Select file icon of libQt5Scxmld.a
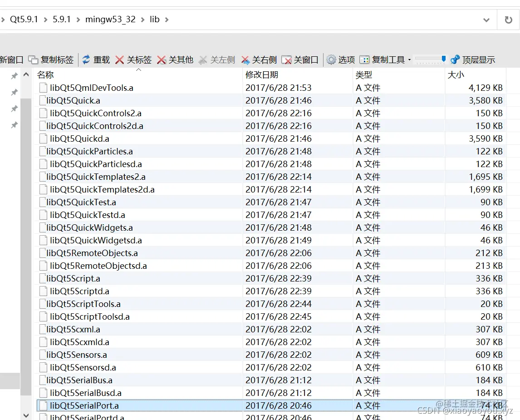520x420 pixels. (43, 342)
